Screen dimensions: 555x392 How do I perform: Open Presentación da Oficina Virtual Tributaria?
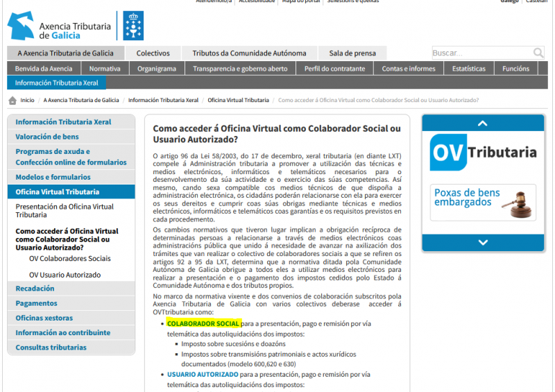[65, 211]
